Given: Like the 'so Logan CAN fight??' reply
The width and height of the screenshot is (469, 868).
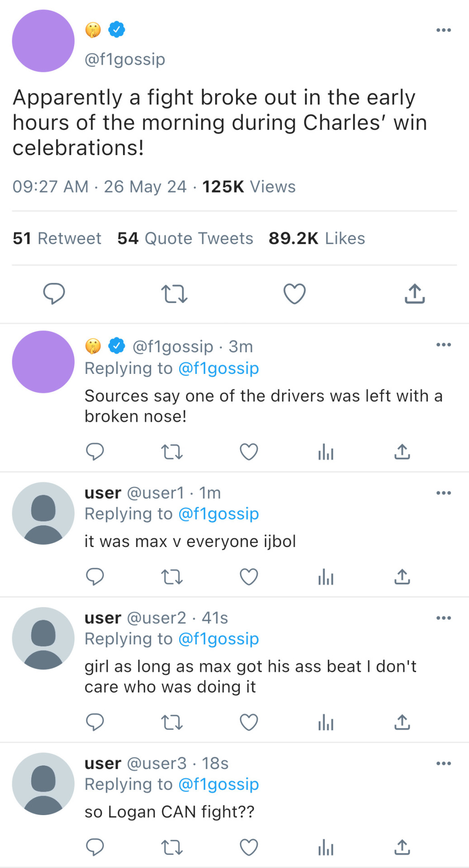Looking at the screenshot, I should tap(249, 847).
